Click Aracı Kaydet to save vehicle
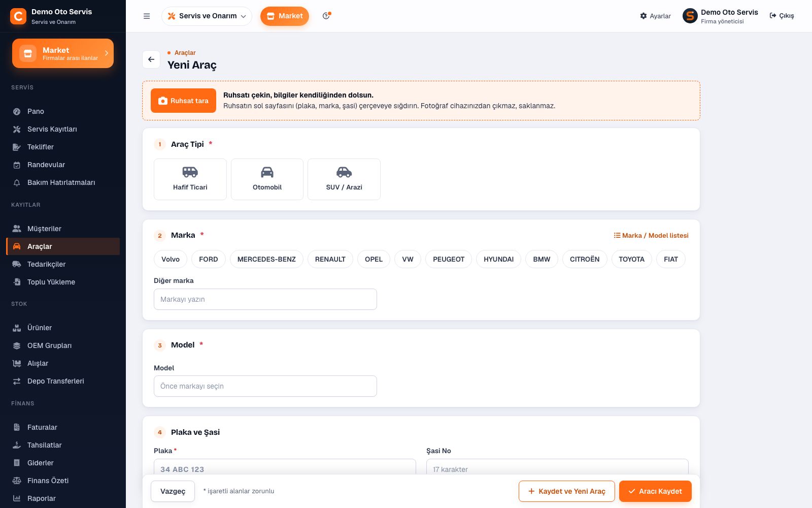 click(655, 491)
